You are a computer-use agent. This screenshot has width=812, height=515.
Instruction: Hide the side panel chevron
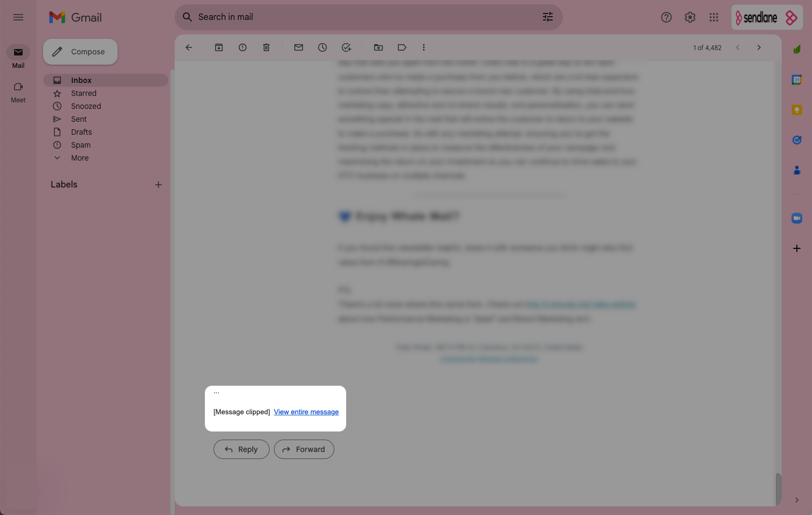click(797, 500)
